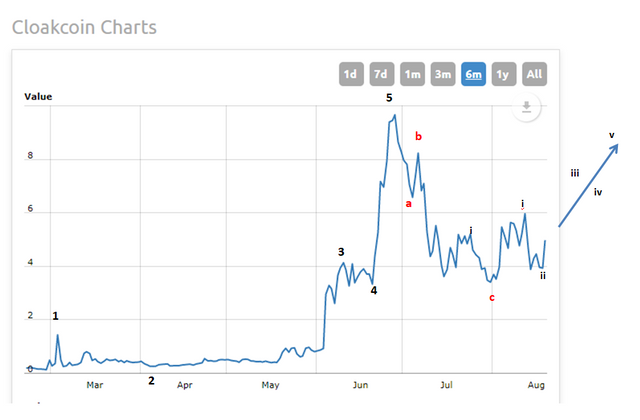Show the 1m chart range
Viewport: 640px width, 420px height.
(412, 74)
